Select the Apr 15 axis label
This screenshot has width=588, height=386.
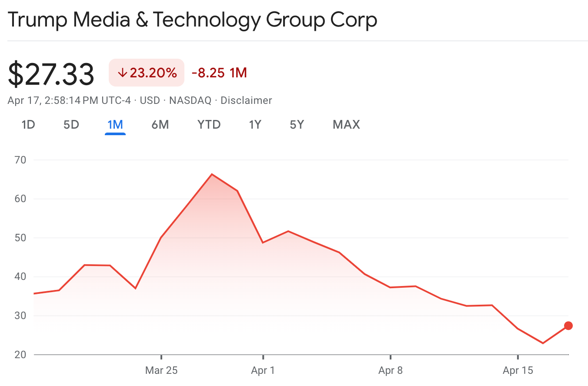(x=518, y=371)
